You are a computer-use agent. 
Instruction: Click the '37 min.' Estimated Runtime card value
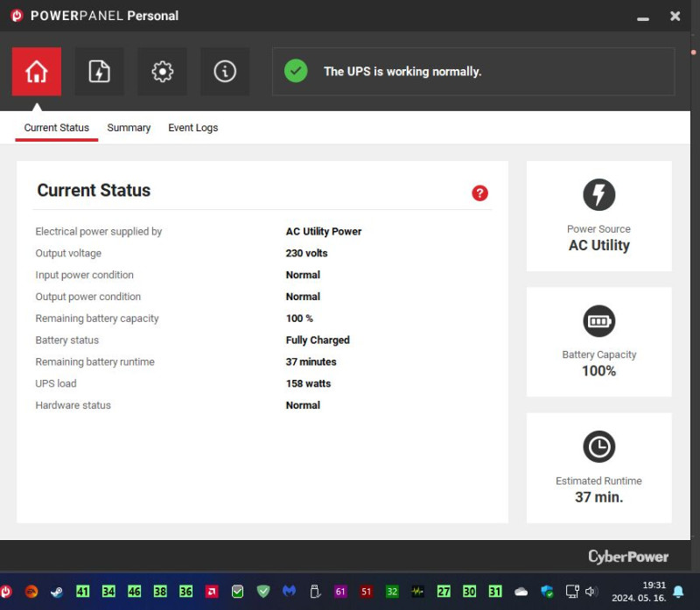coord(599,497)
